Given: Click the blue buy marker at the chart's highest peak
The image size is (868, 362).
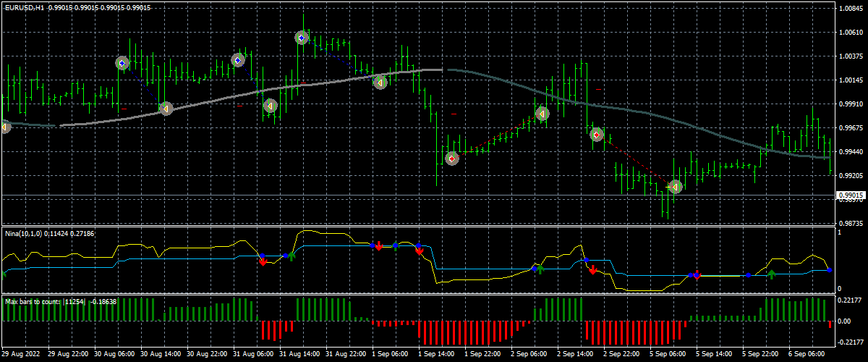Looking at the screenshot, I should 302,38.
